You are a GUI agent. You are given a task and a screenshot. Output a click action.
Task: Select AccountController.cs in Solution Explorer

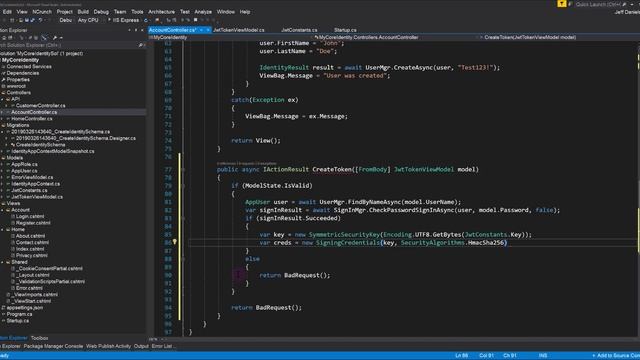point(34,112)
